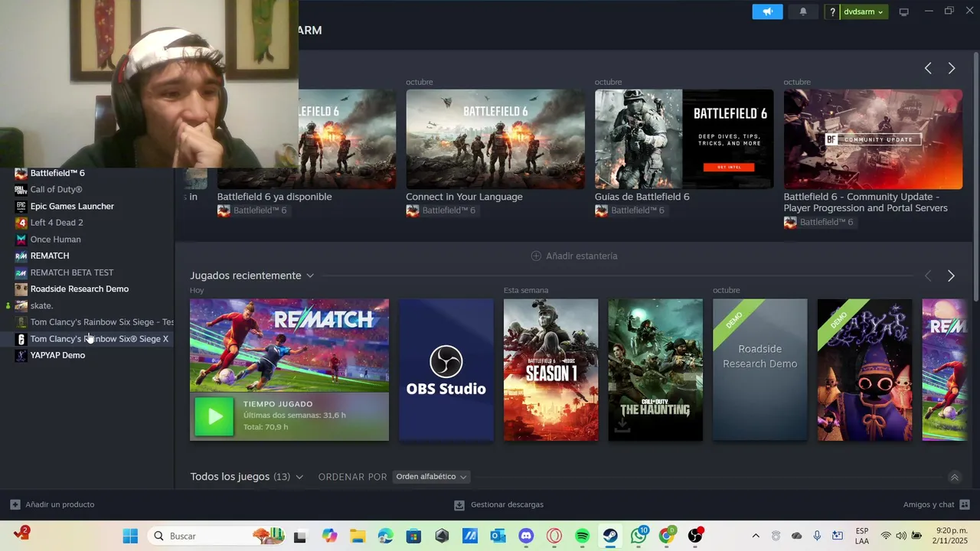Open the Windows Start menu
Image resolution: width=980 pixels, height=551 pixels.
(x=130, y=536)
